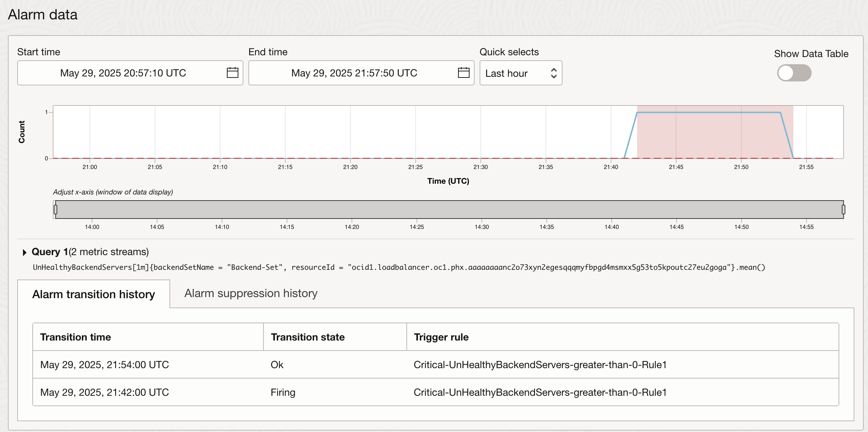Grab the right x-axis range slider handle

843,210
